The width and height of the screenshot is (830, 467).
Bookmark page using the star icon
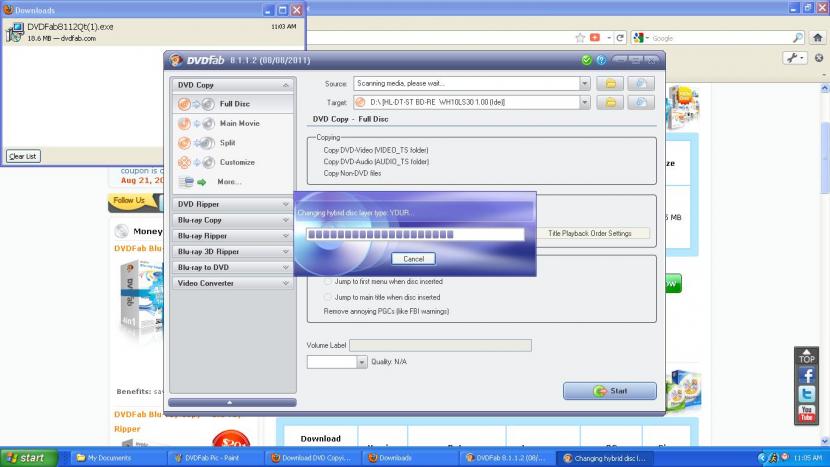click(x=580, y=37)
